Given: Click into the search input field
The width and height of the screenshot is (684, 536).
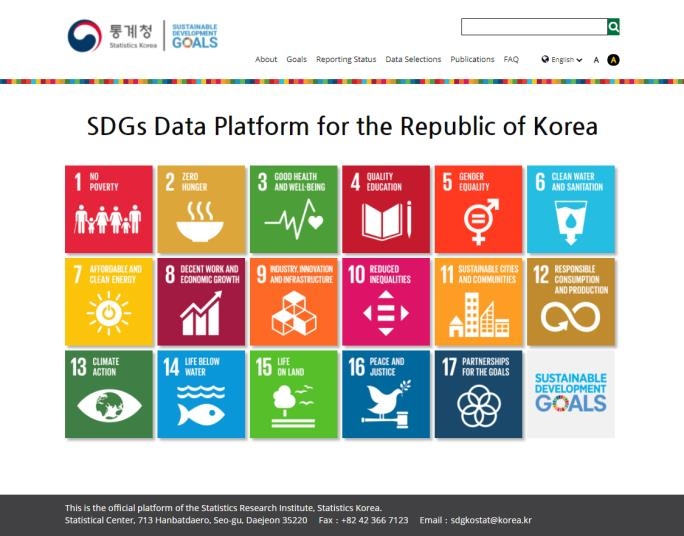Looking at the screenshot, I should pos(533,27).
